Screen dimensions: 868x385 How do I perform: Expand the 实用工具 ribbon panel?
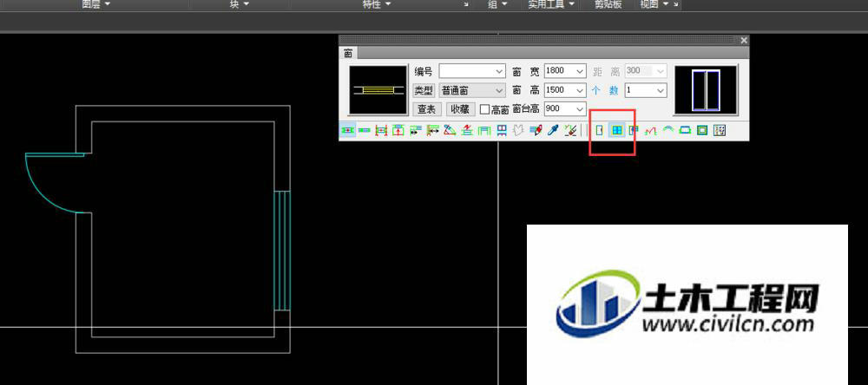coord(550,3)
